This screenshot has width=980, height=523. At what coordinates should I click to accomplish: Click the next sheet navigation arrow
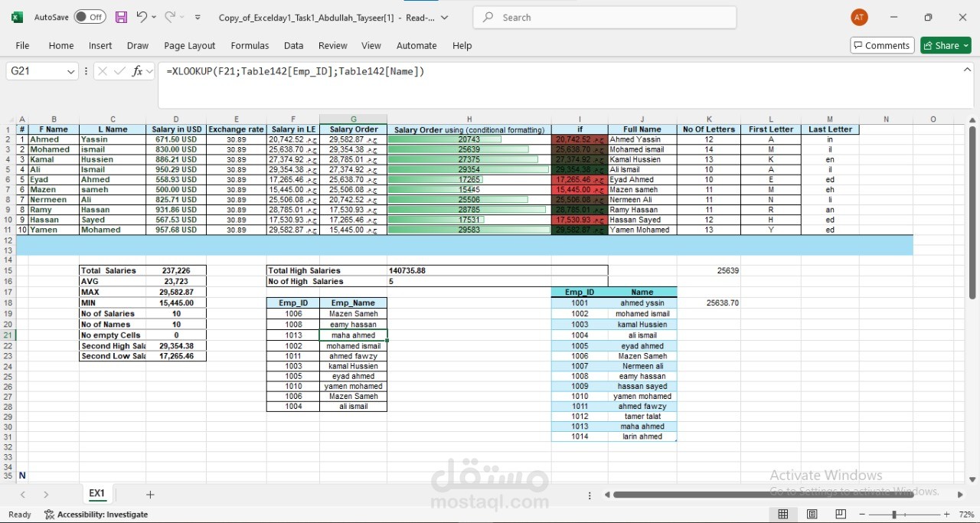click(47, 495)
